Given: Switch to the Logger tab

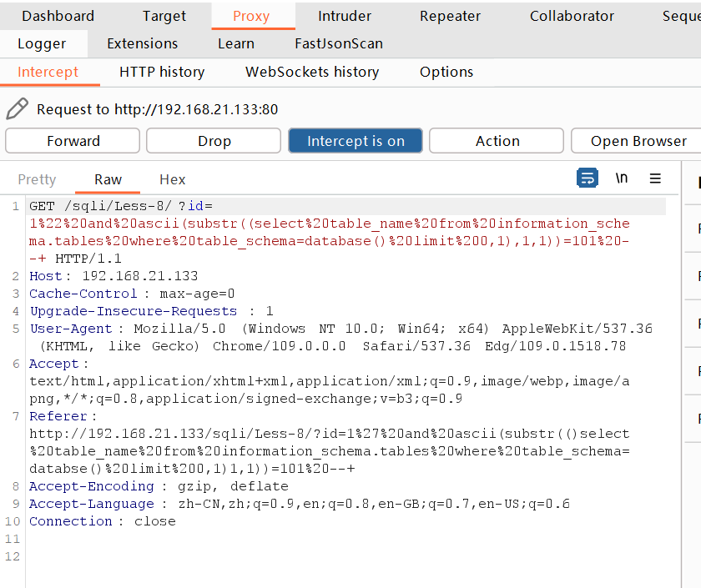Looking at the screenshot, I should click(x=42, y=43).
